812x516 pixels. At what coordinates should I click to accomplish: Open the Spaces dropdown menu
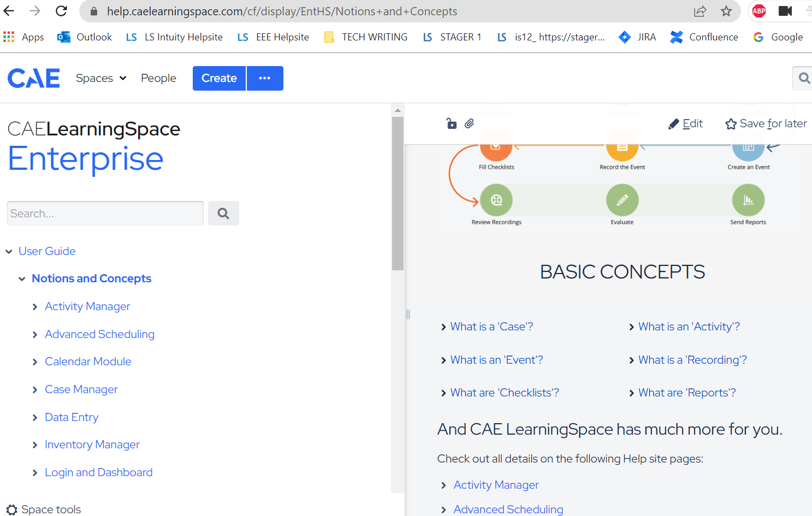pyautogui.click(x=101, y=78)
